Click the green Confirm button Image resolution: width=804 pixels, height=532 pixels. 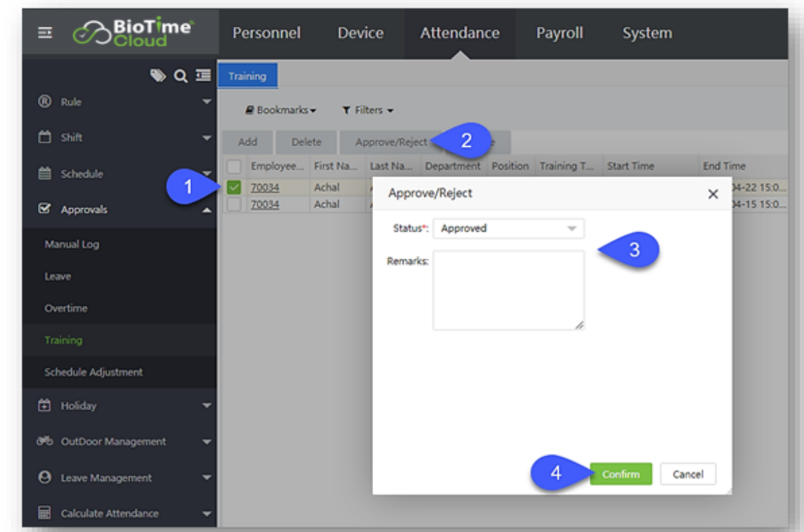[x=621, y=474]
